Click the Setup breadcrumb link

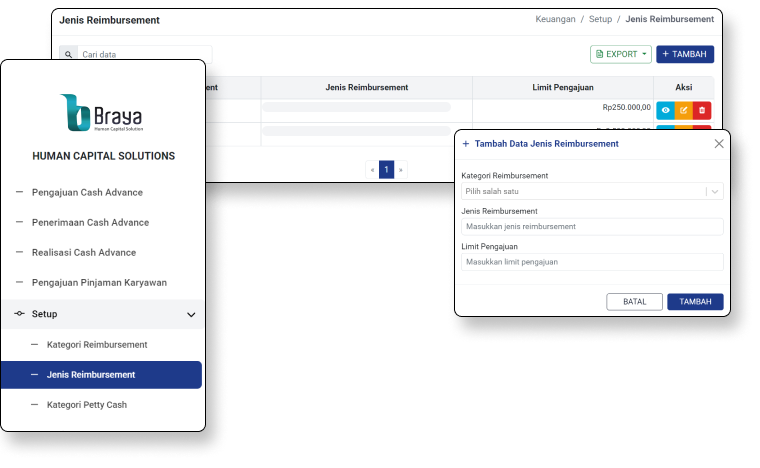tap(601, 19)
